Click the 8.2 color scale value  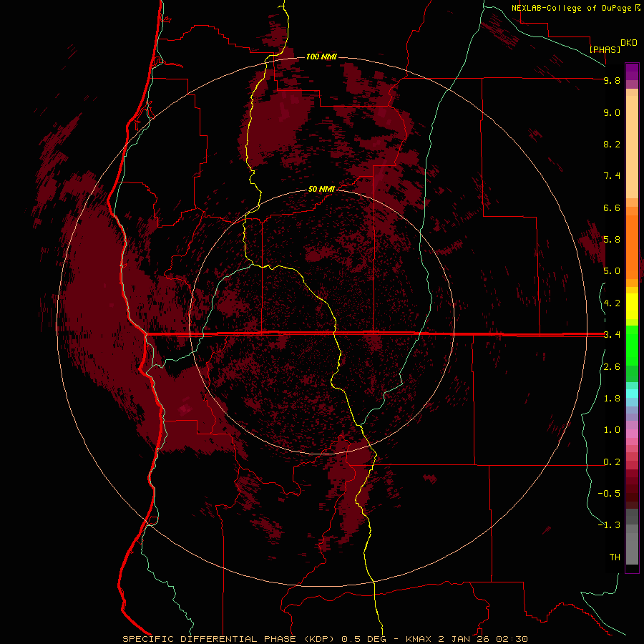[612, 144]
